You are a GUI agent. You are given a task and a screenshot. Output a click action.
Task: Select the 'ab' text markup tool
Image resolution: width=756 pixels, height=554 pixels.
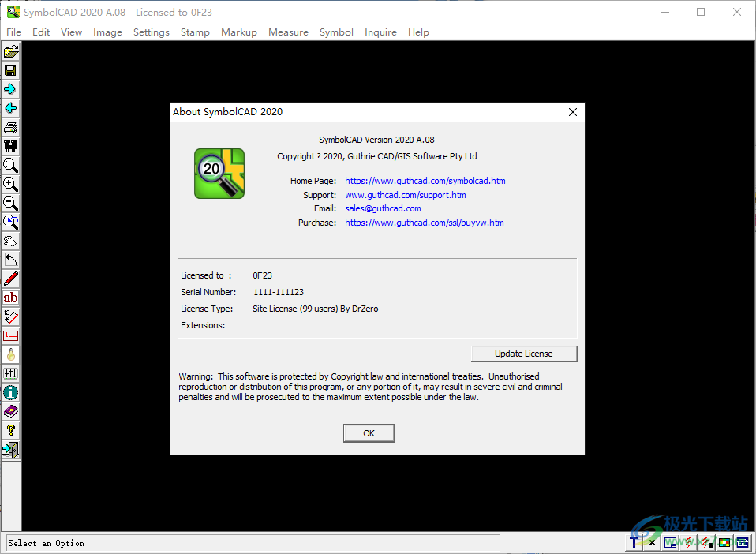pyautogui.click(x=10, y=298)
